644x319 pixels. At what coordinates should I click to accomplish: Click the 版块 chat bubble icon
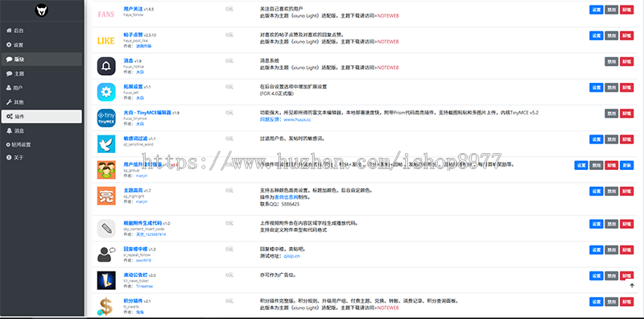pyautogui.click(x=9, y=59)
